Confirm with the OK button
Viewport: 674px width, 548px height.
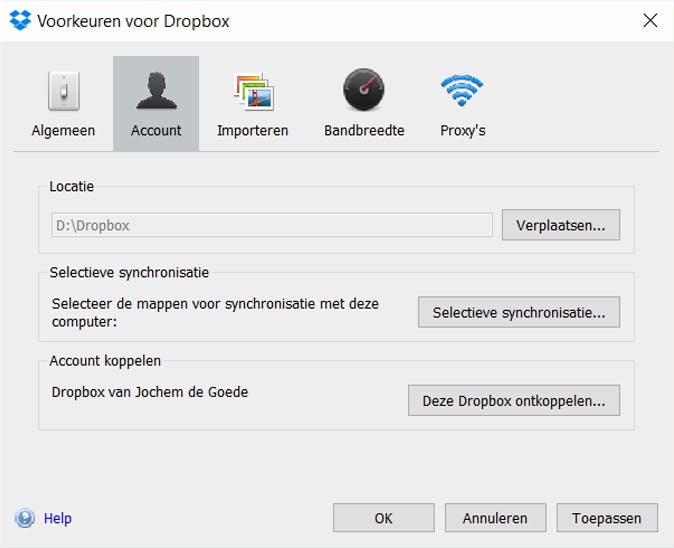point(383,518)
